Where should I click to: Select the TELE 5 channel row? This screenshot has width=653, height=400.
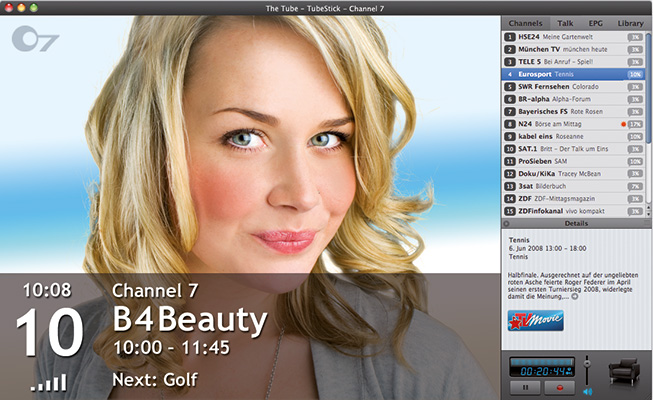573,62
